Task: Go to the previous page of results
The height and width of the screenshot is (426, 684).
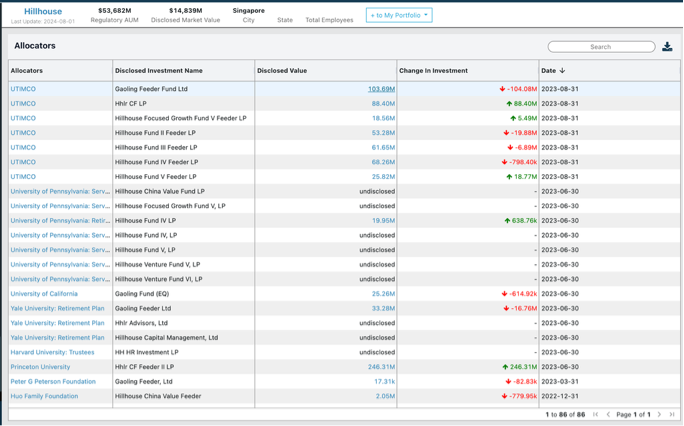Action: pos(608,414)
